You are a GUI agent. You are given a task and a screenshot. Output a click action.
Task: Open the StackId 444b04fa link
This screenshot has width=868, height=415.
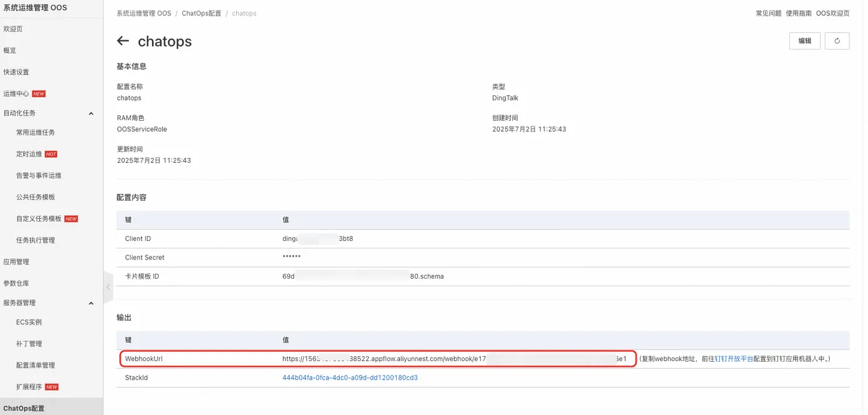[350, 378]
